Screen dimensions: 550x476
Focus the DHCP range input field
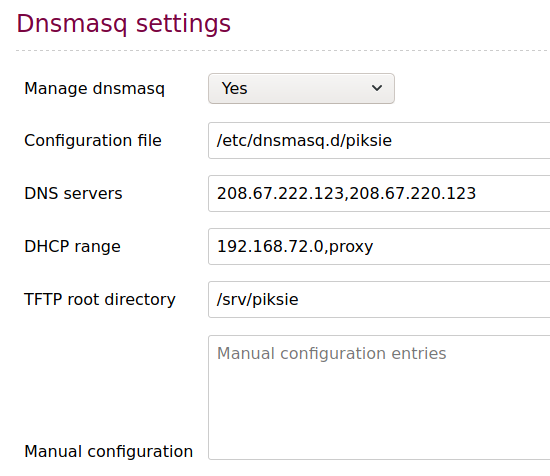tap(379, 246)
